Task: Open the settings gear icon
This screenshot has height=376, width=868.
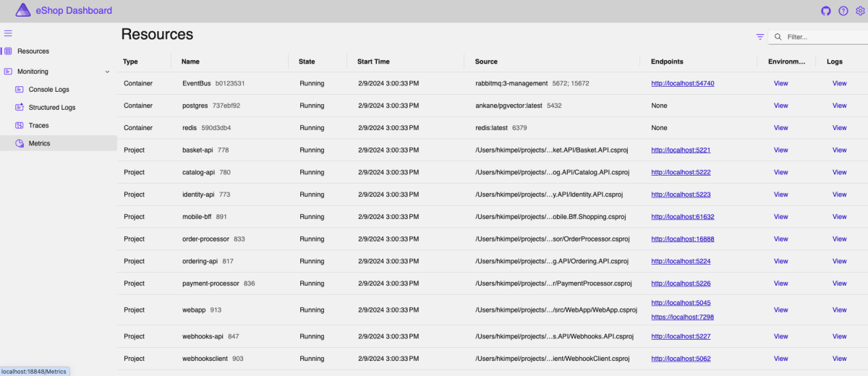Action: 860,11
